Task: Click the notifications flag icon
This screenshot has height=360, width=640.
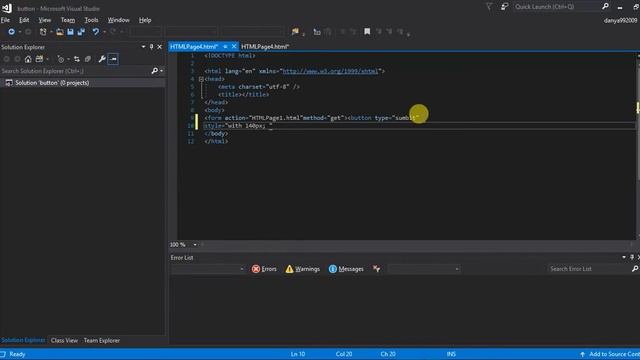Action: coord(489,7)
